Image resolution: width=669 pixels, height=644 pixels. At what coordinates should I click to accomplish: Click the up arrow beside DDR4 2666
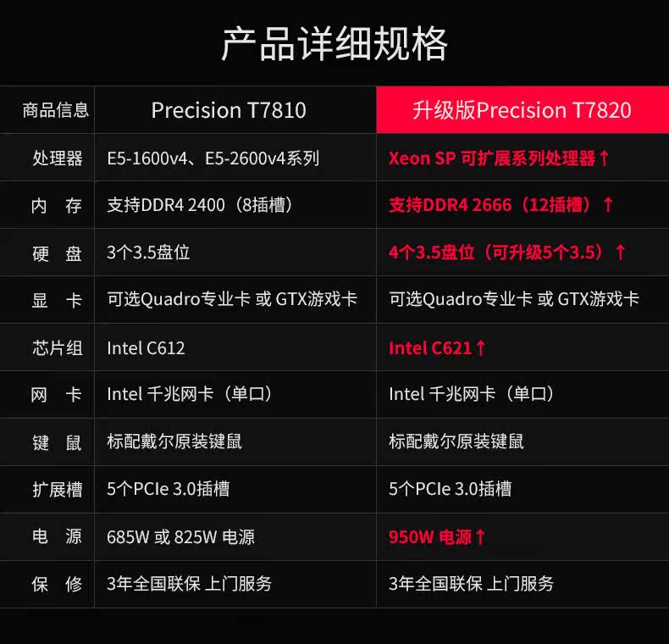point(608,204)
